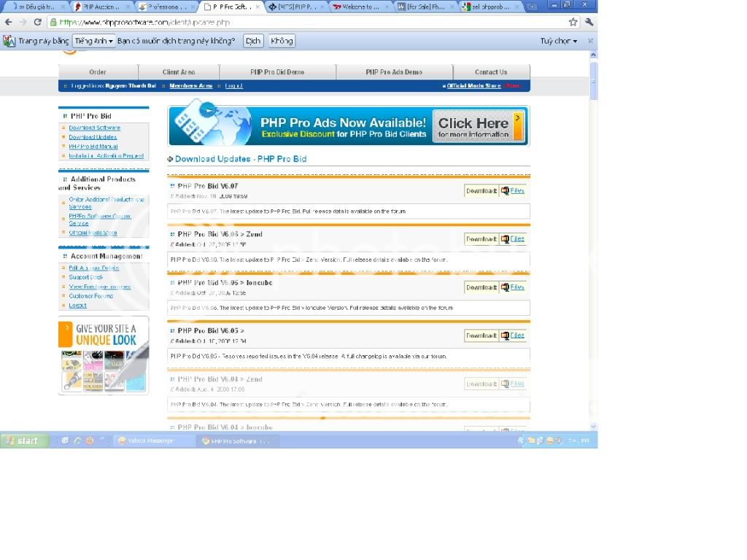The height and width of the screenshot is (560, 747).
Task: Open the Order navigation menu item
Action: click(98, 72)
